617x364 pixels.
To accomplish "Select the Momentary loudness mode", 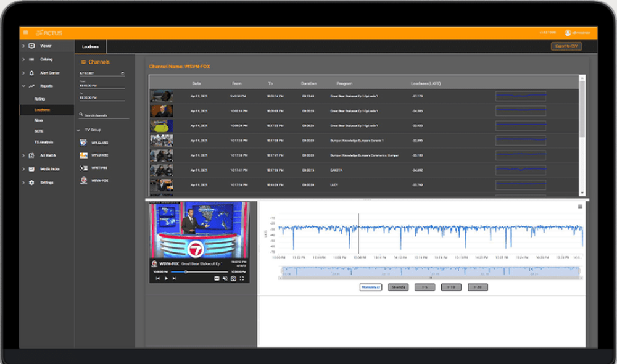I will tap(370, 287).
